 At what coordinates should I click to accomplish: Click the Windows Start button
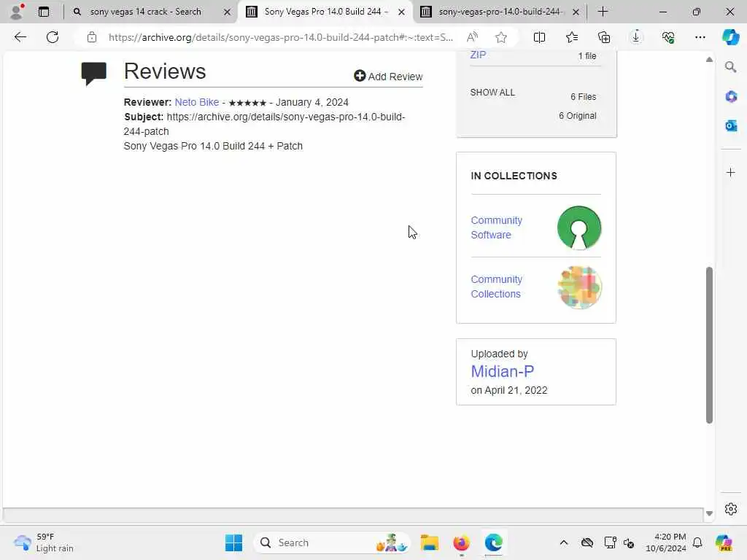point(233,542)
